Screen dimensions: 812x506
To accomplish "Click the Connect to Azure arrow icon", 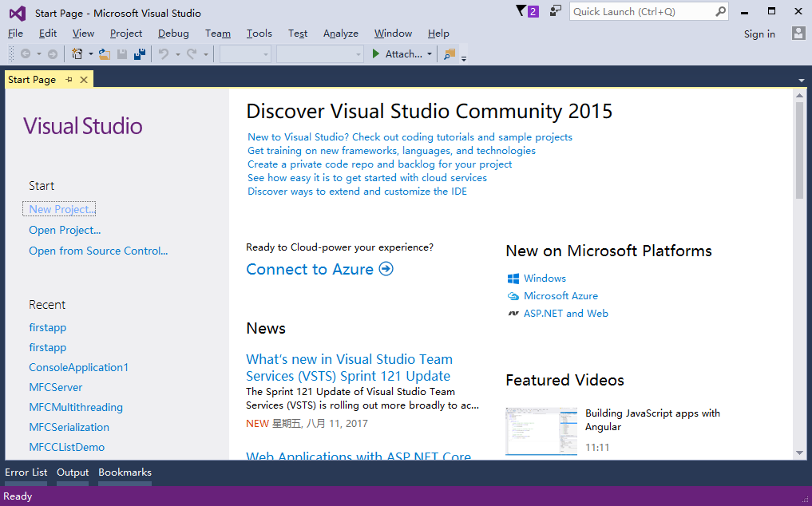I will pos(386,269).
